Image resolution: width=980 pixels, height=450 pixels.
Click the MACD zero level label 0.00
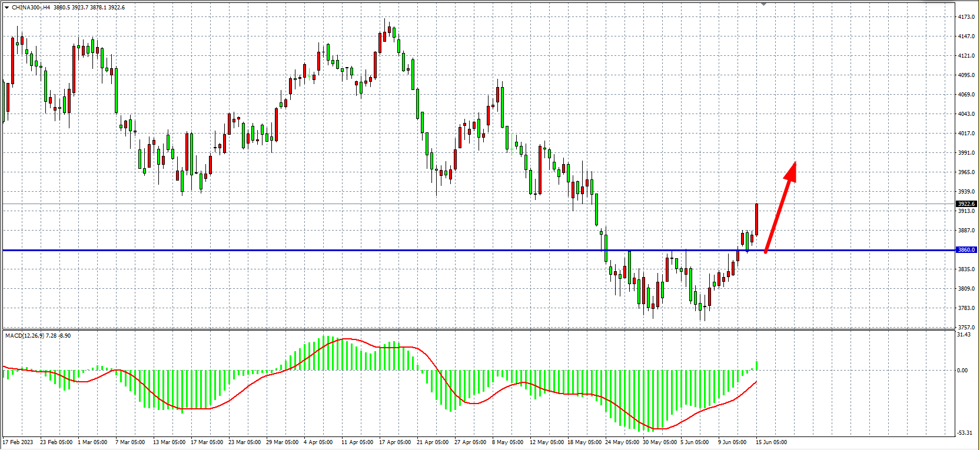point(962,371)
